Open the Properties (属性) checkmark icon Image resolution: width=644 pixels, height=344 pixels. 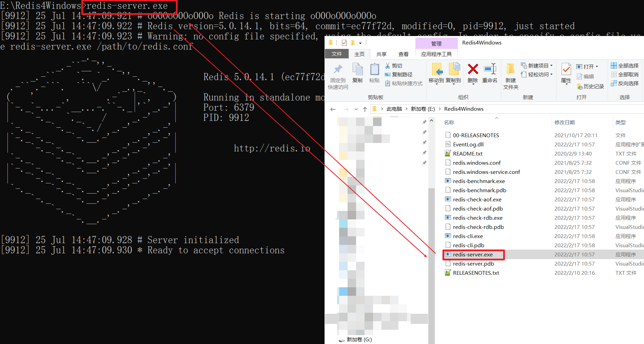coord(566,70)
